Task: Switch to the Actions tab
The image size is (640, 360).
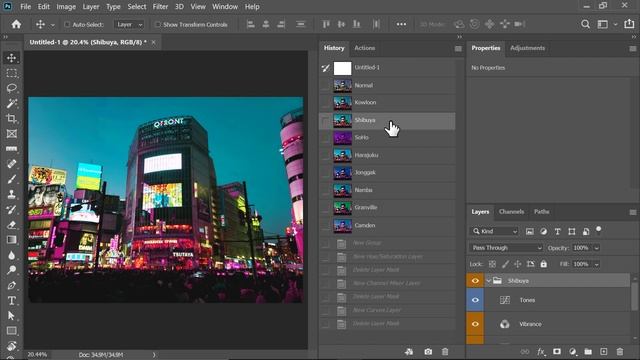Action: point(364,48)
